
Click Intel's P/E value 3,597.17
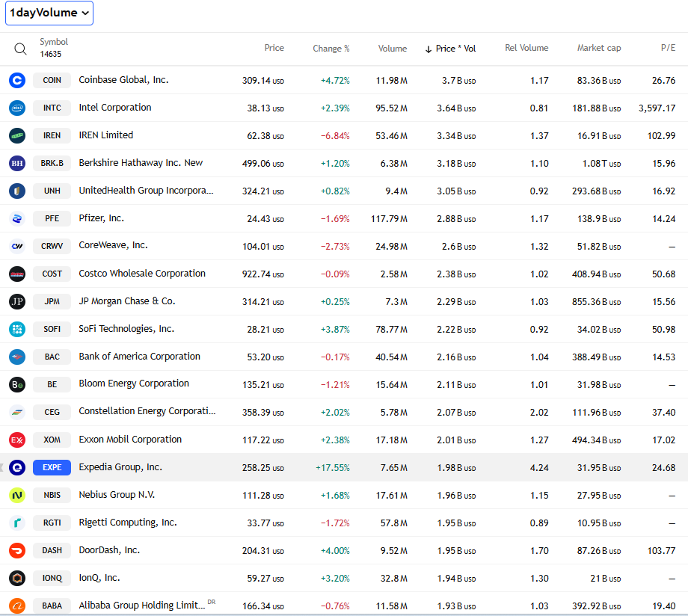[x=657, y=108]
